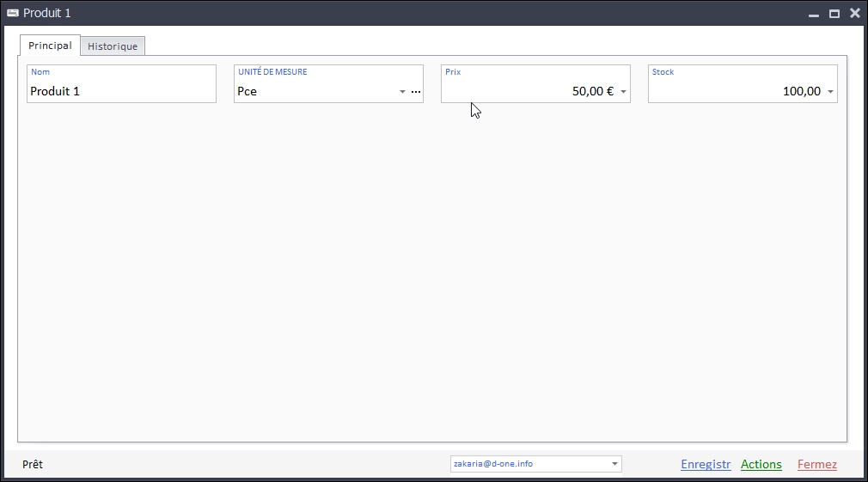Select the Principal tab
868x482 pixels.
pos(50,46)
